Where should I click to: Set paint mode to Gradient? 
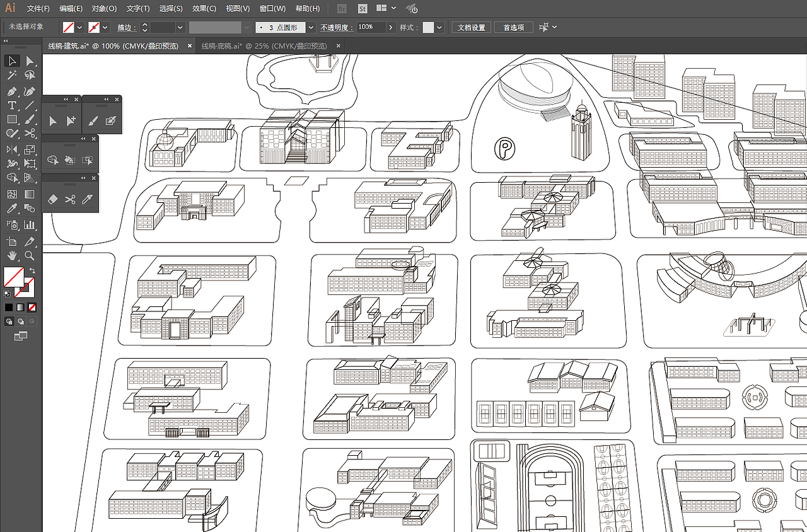point(20,308)
